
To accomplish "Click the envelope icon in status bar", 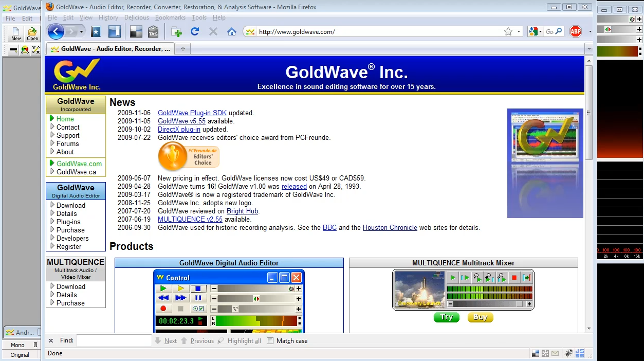I will 556,353.
